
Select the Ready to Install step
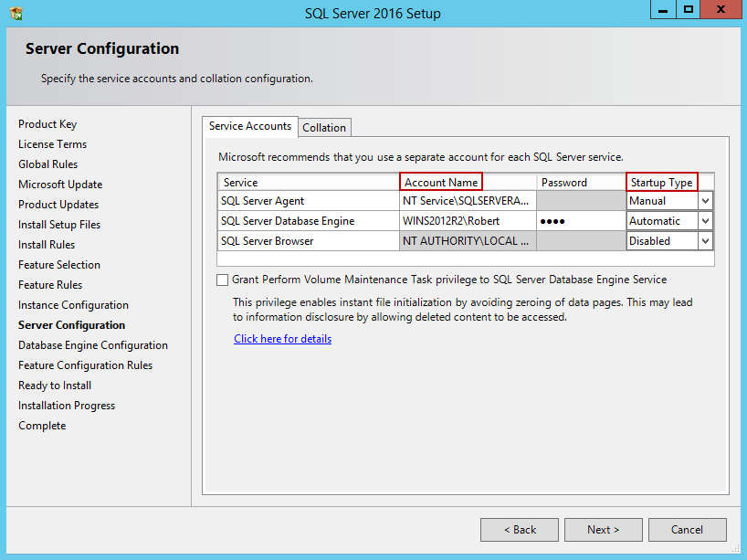point(54,385)
